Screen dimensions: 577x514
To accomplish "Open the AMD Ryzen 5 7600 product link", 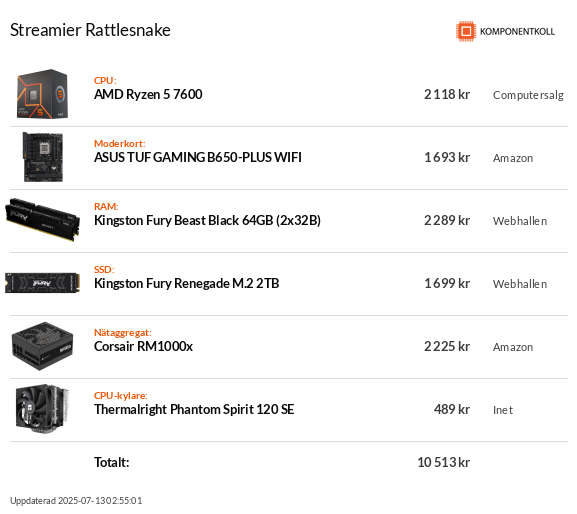I will [148, 95].
